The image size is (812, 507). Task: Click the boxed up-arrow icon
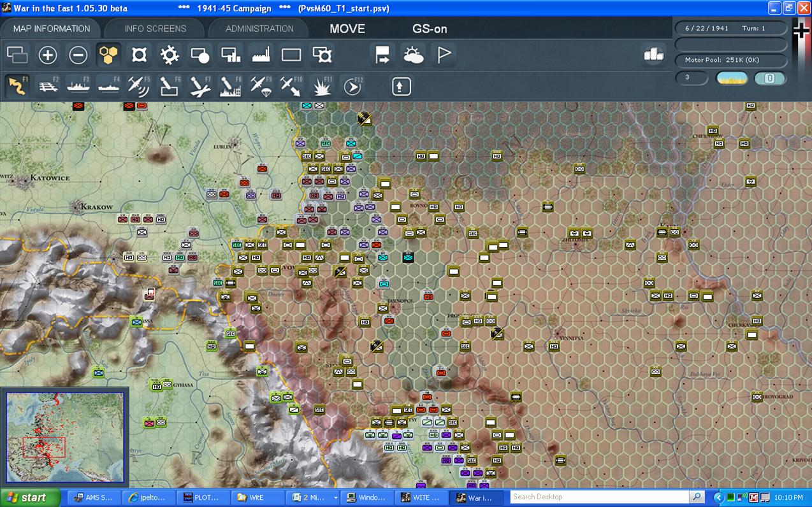(x=401, y=86)
